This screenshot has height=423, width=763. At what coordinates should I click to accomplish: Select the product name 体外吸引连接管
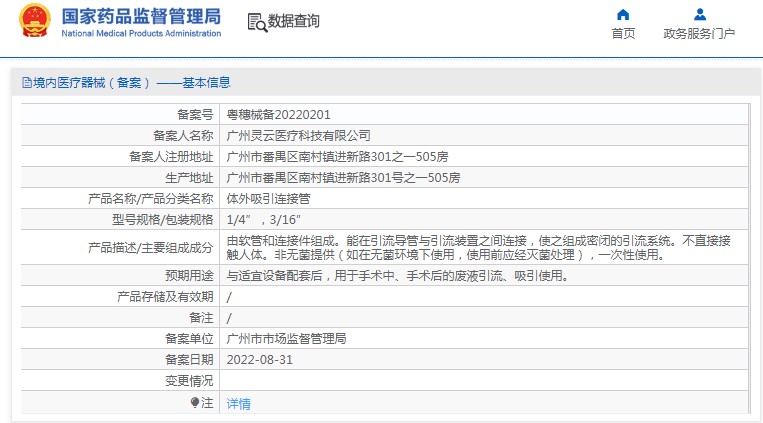coord(268,199)
